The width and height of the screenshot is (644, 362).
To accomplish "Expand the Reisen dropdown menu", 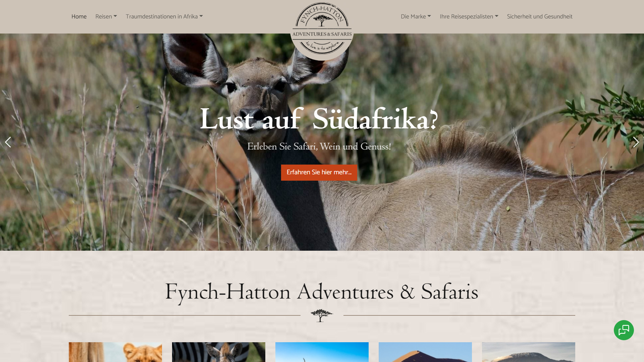I will [106, 16].
